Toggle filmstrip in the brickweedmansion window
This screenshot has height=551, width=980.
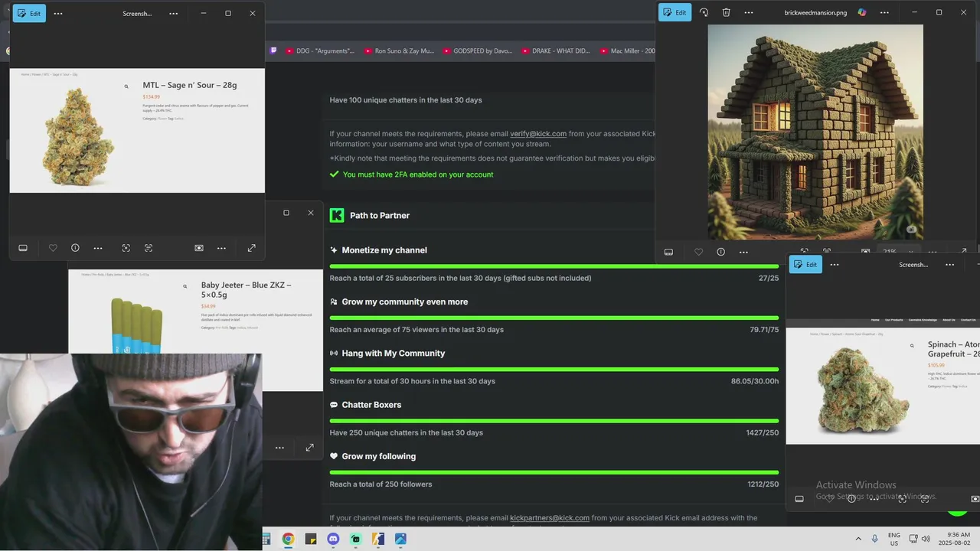tap(668, 252)
